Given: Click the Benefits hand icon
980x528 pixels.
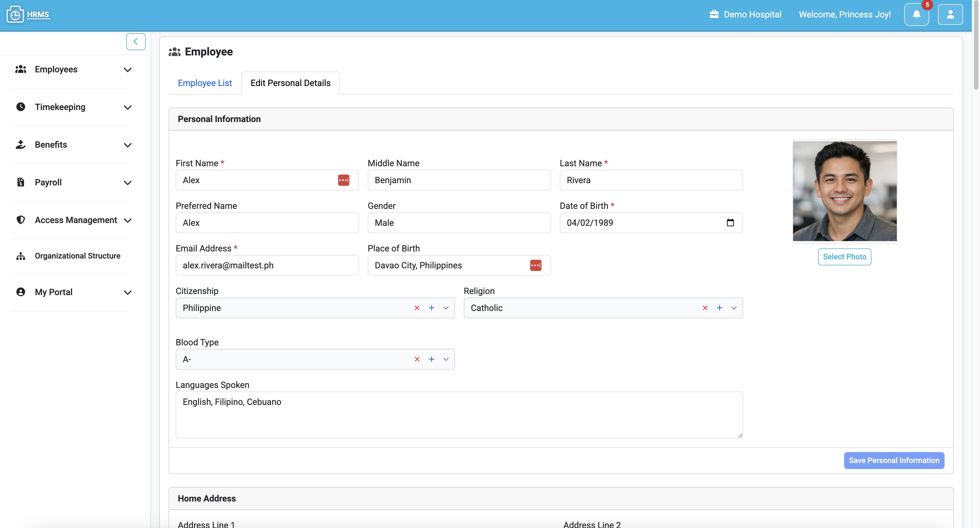Looking at the screenshot, I should 20,145.
